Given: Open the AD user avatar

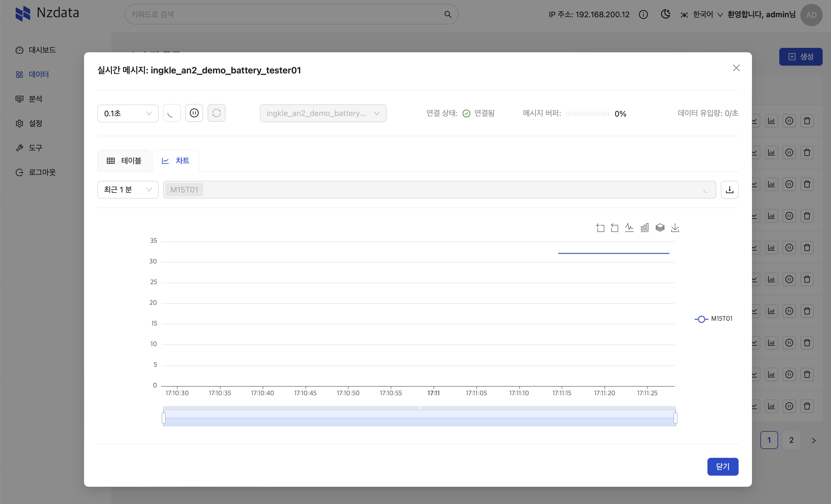Looking at the screenshot, I should 811,15.
